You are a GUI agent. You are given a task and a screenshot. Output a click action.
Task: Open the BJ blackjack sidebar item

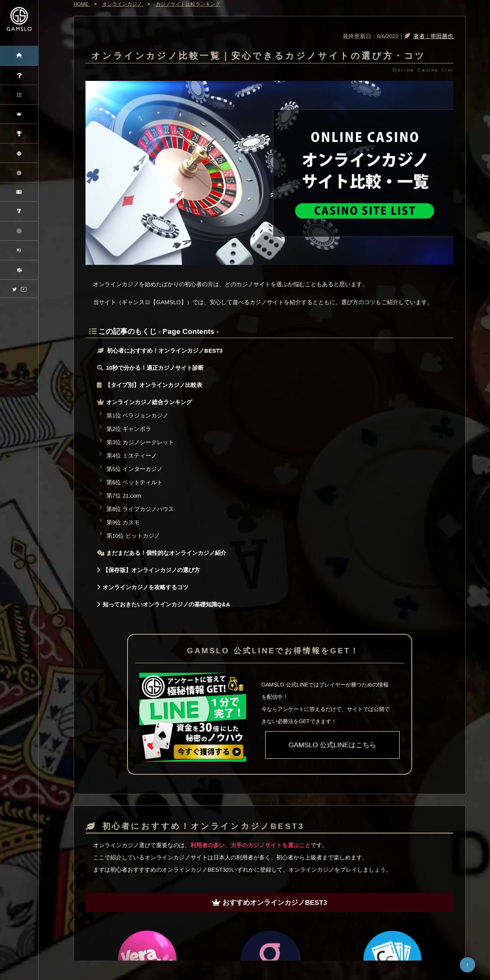[19, 250]
